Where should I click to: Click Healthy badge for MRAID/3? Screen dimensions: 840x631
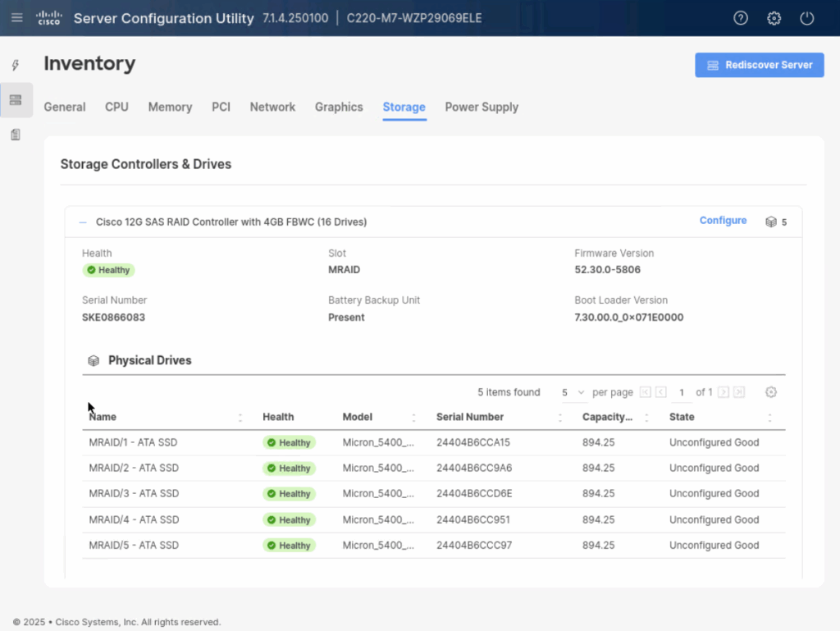[290, 494]
